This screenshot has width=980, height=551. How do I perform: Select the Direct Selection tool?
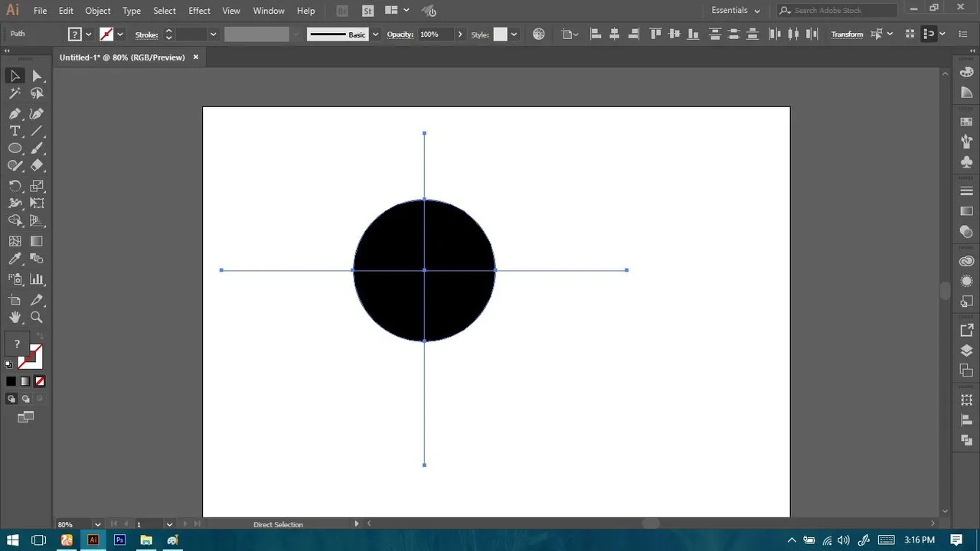coord(37,76)
